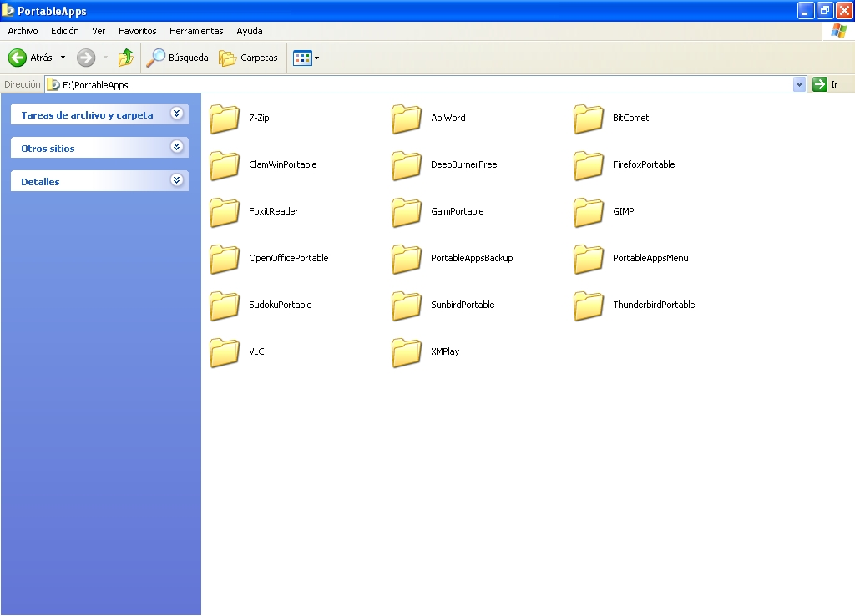Go back with the Atrás arrow icon
This screenshot has height=616, width=855.
[x=18, y=58]
